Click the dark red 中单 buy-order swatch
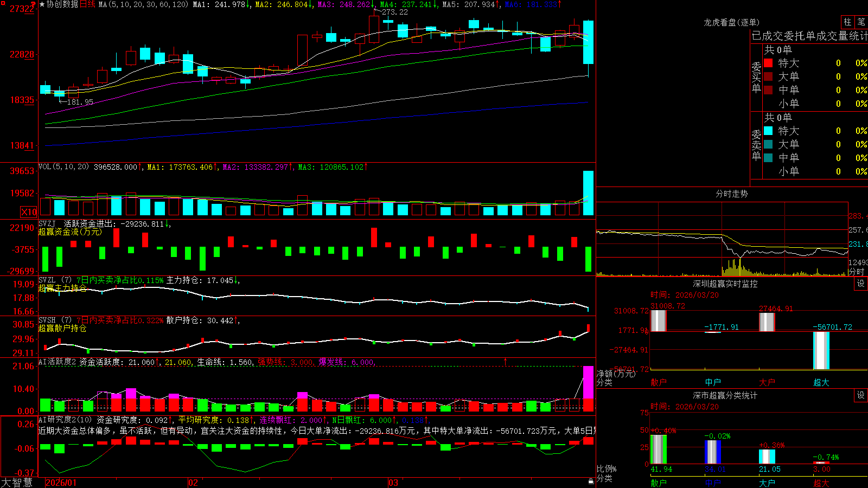 pos(768,90)
